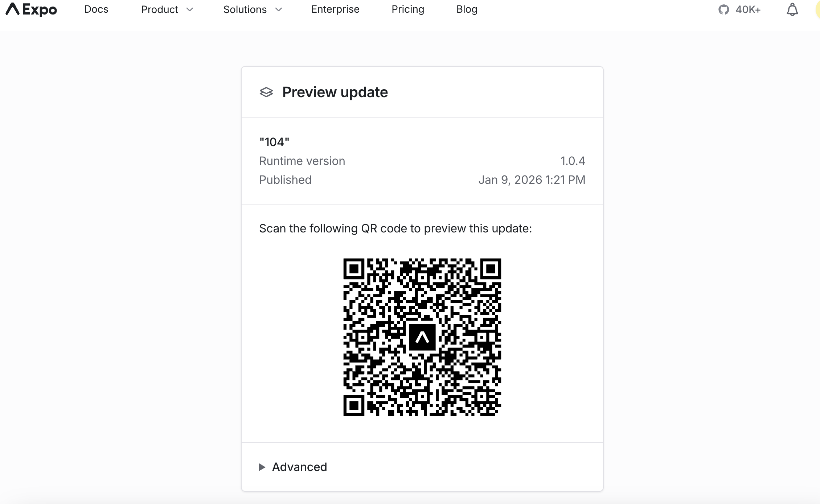Click the Expo logo inside QR code
The width and height of the screenshot is (820, 504).
point(422,337)
